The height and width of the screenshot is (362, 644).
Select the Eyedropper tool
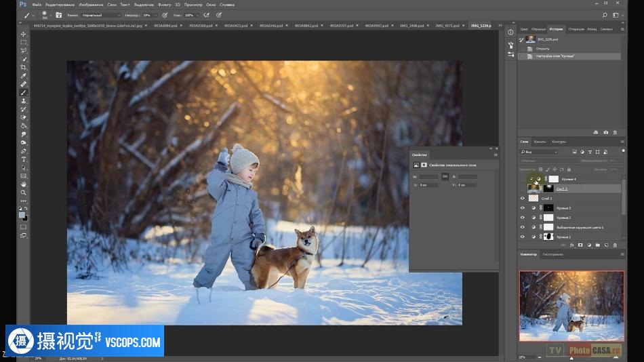pyautogui.click(x=24, y=76)
